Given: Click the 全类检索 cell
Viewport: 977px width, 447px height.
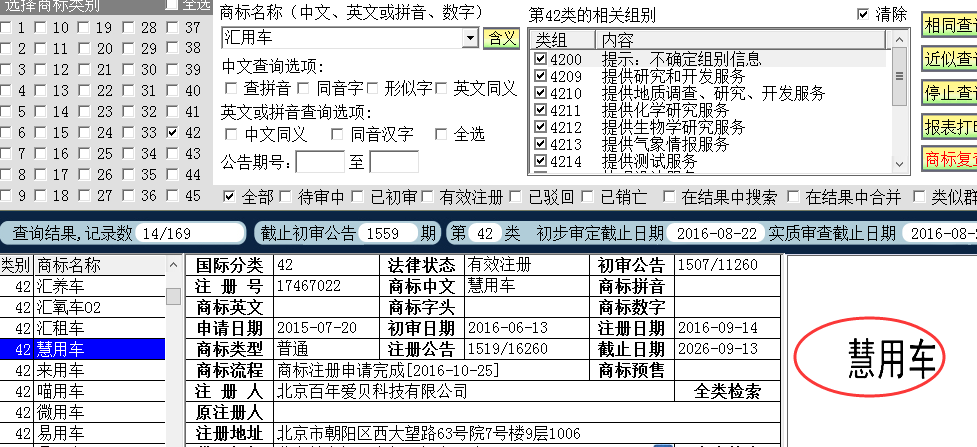Looking at the screenshot, I should 727,392.
